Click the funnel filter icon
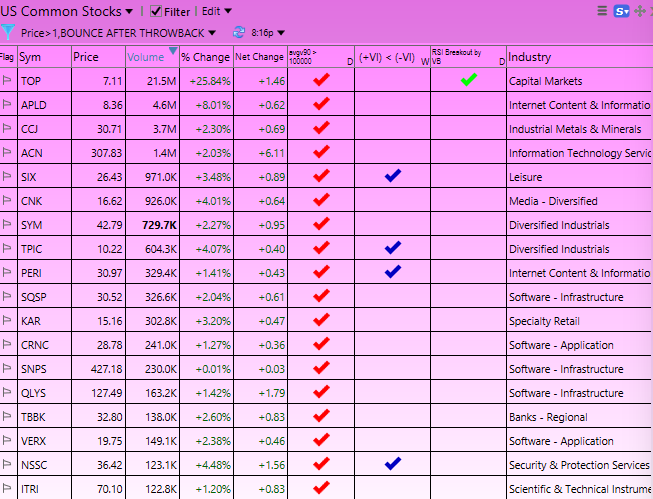The image size is (653, 499). click(7, 32)
